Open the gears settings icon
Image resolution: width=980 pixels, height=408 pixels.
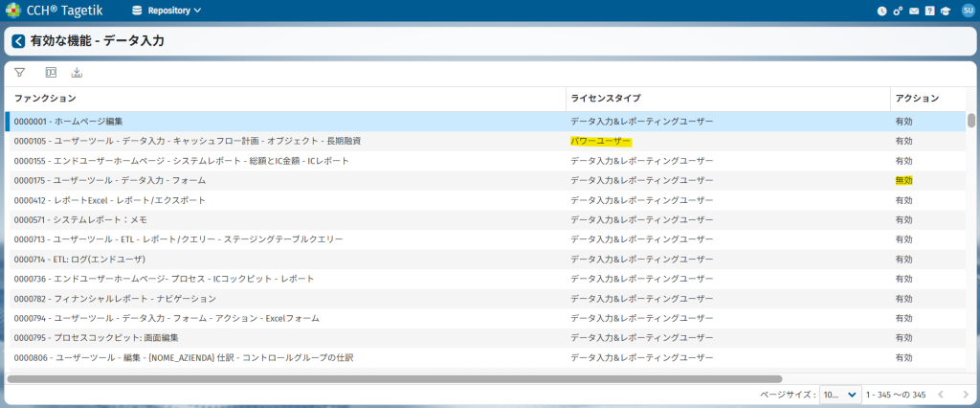[x=898, y=11]
